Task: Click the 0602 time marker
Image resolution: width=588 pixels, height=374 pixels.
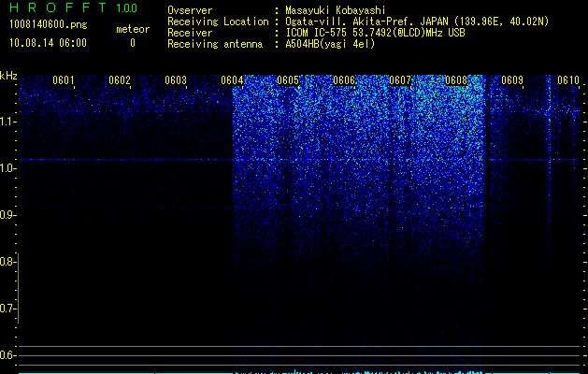Action: pos(120,80)
